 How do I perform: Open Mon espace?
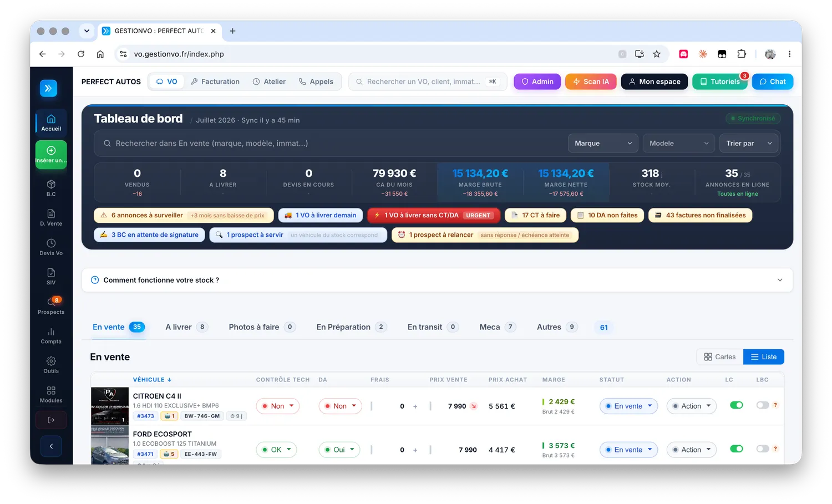pos(655,82)
